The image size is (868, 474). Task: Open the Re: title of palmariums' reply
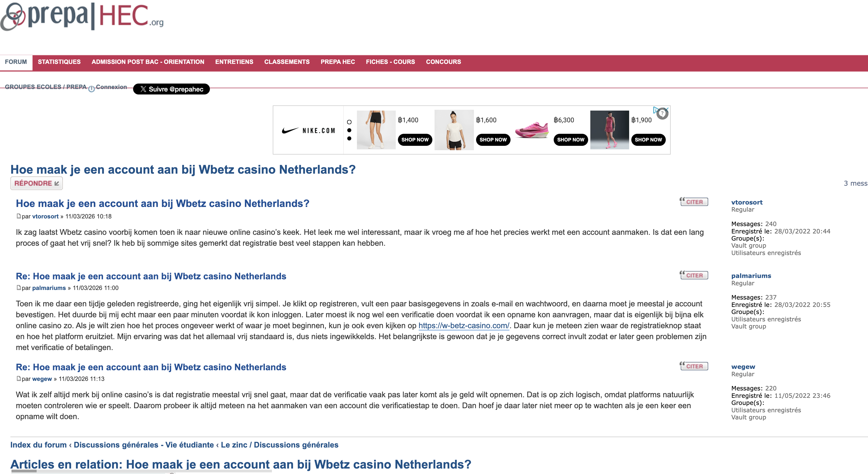tap(151, 276)
